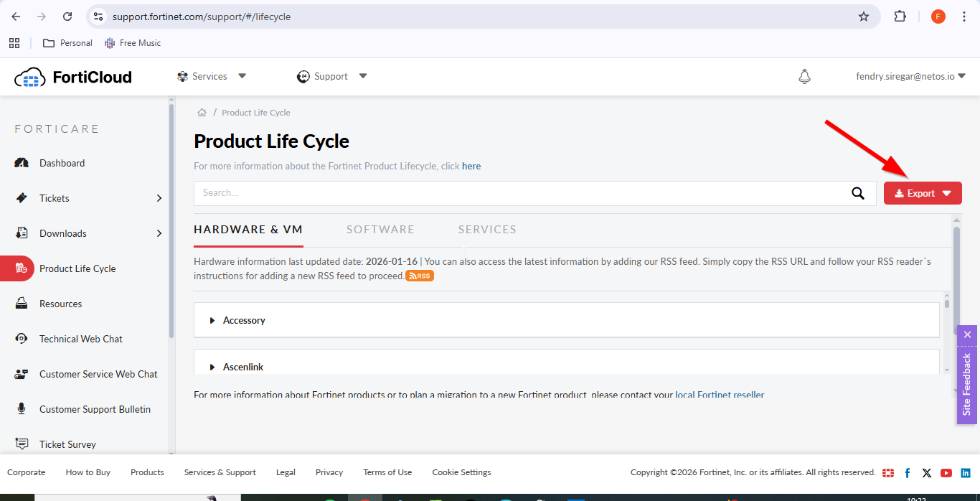Switch to the SOFTWARE tab
The width and height of the screenshot is (980, 501).
pos(380,230)
